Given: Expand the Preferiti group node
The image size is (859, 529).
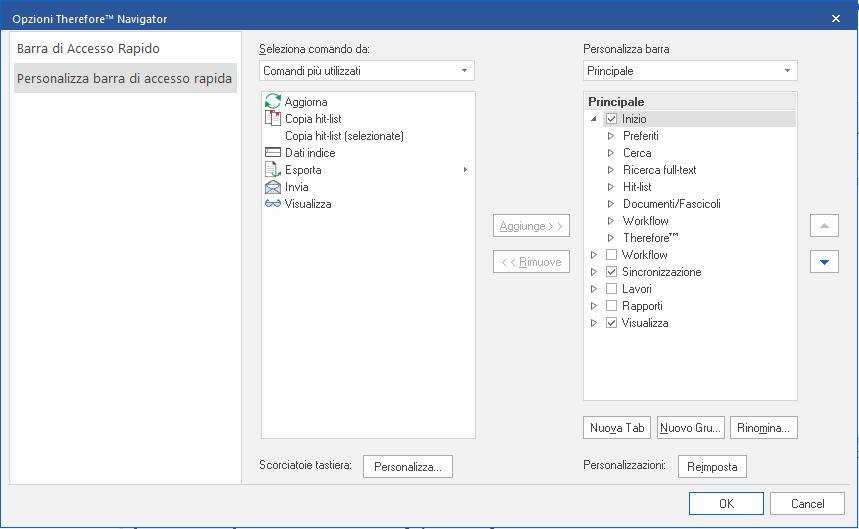Looking at the screenshot, I should point(611,136).
